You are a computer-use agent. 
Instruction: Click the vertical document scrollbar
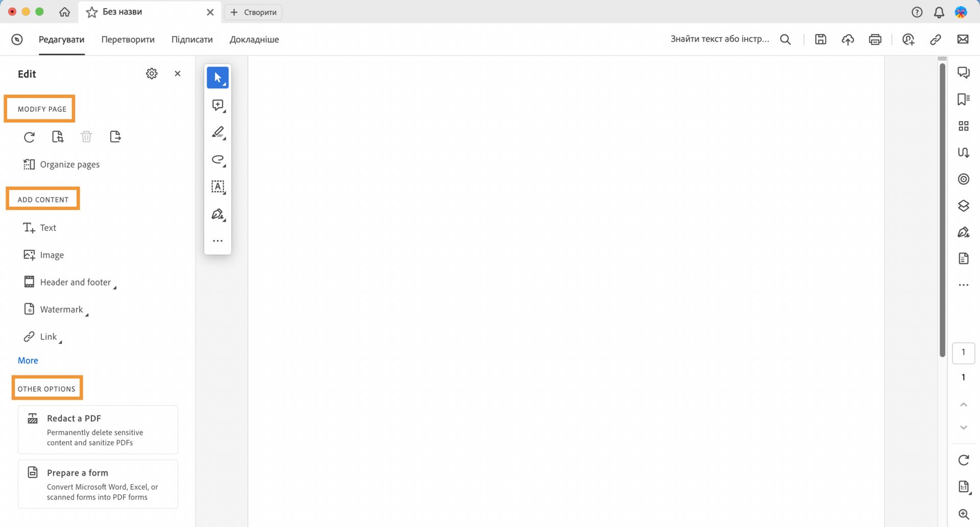[x=942, y=209]
